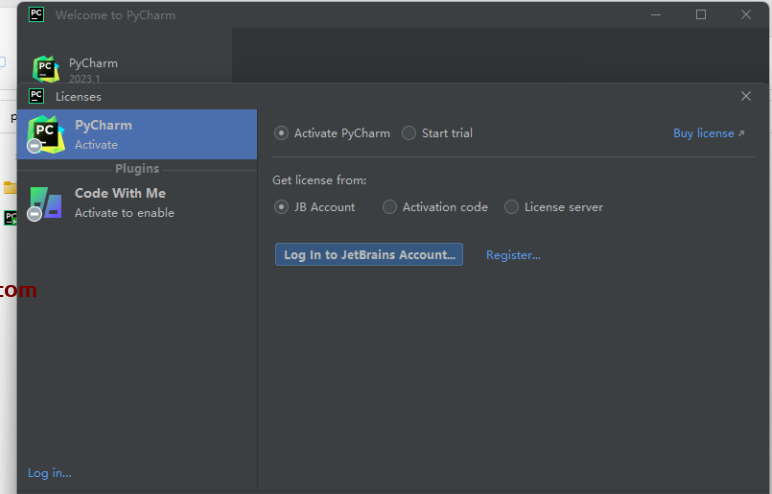Click the PC icon in Licenses title bar
The height and width of the screenshot is (494, 772).
pyautogui.click(x=36, y=96)
